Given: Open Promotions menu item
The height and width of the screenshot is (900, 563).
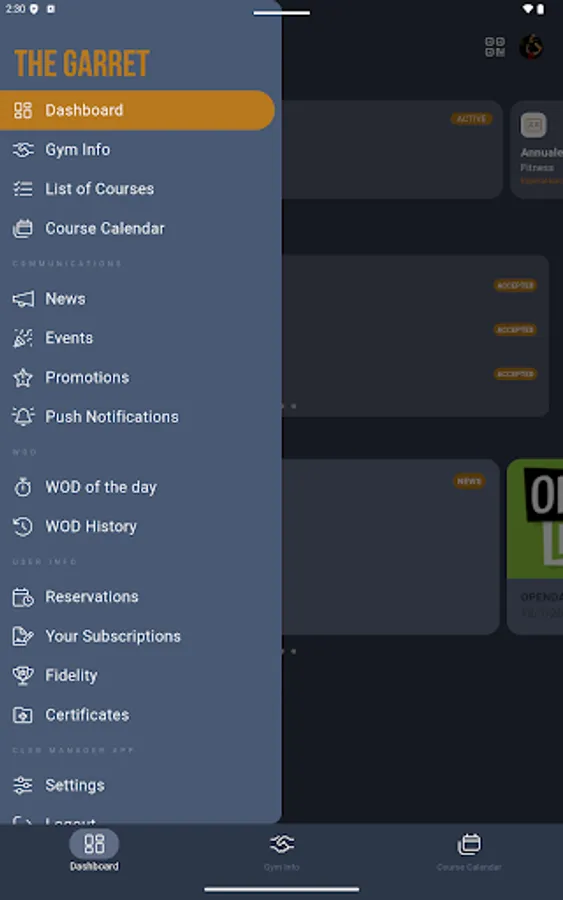Looking at the screenshot, I should click(87, 378).
